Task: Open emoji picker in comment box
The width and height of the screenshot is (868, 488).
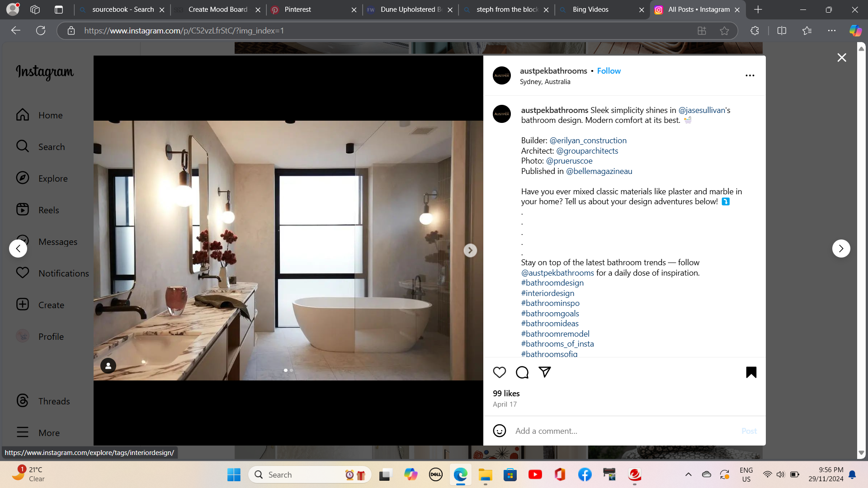Action: pyautogui.click(x=500, y=431)
